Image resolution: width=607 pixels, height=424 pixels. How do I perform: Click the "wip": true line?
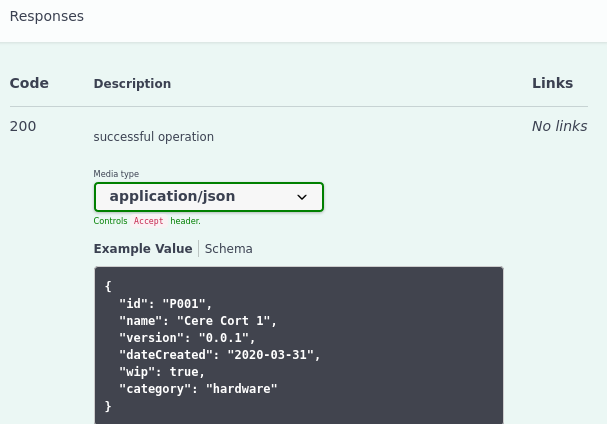[x=161, y=372]
